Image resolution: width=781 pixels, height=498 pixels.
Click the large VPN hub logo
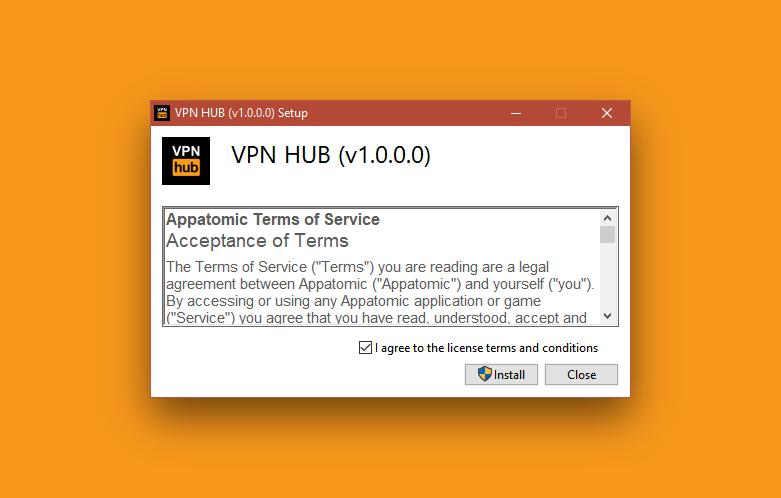tap(186, 161)
